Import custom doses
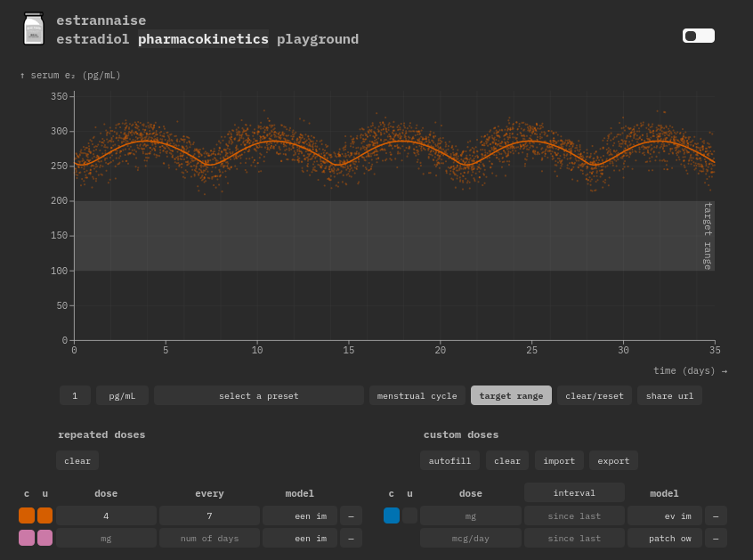 559,460
